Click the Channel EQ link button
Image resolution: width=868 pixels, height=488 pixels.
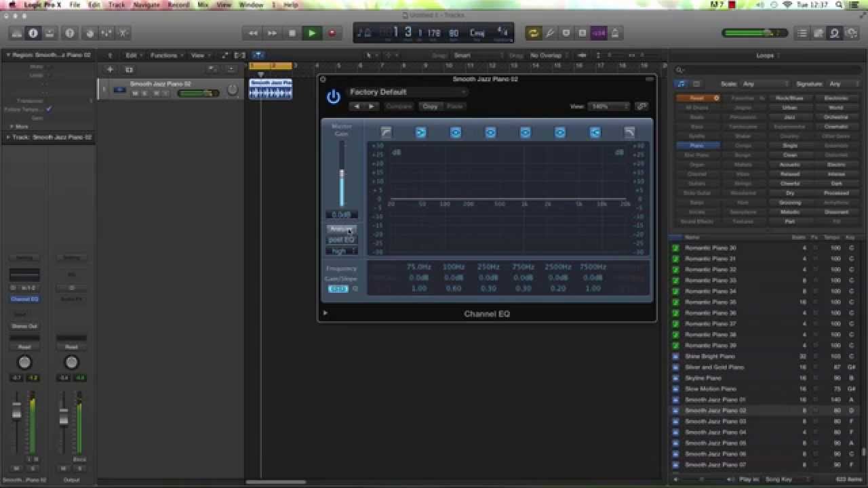pyautogui.click(x=642, y=106)
